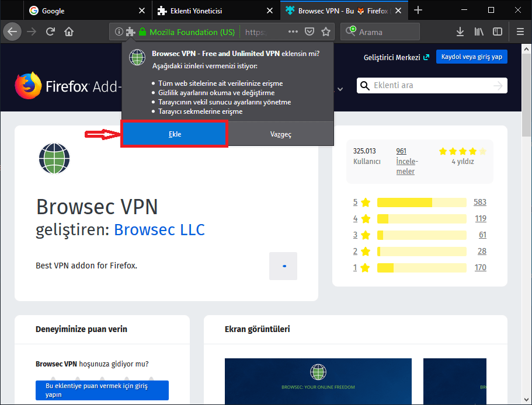Open the 119 four-star reviews count
Viewport: 532px width, 405px height.
click(x=481, y=219)
